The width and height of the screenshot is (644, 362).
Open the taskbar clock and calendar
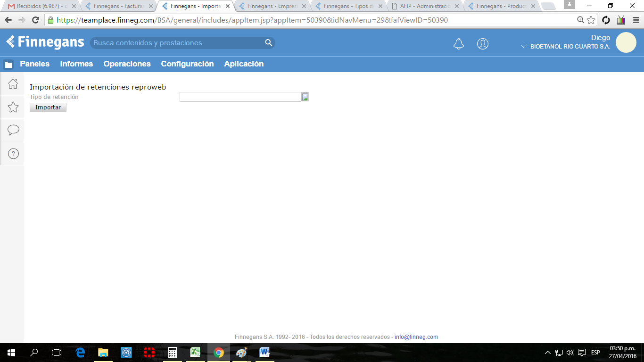pos(623,353)
